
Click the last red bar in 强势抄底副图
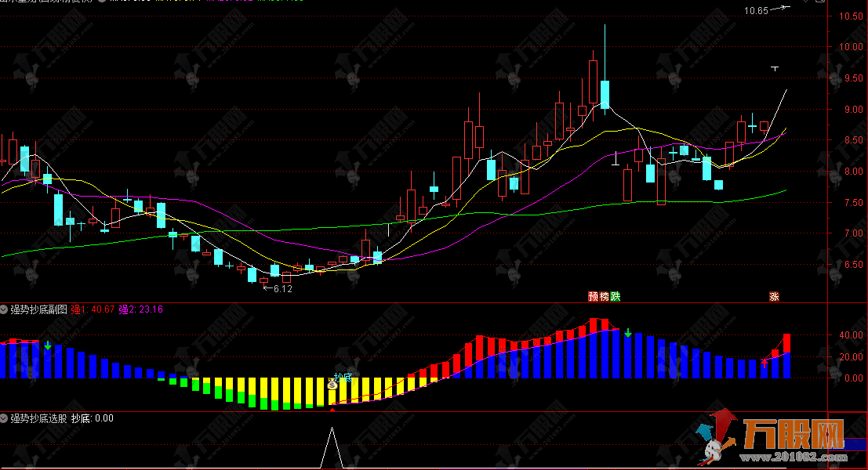[x=786, y=343]
